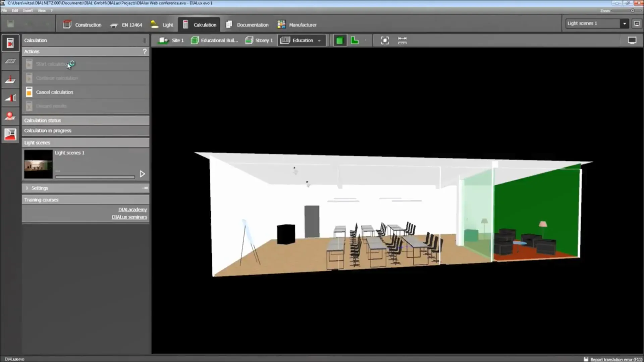Select the 3D view green cube icon
Viewport: 644px width, 362px height.
pos(340,41)
